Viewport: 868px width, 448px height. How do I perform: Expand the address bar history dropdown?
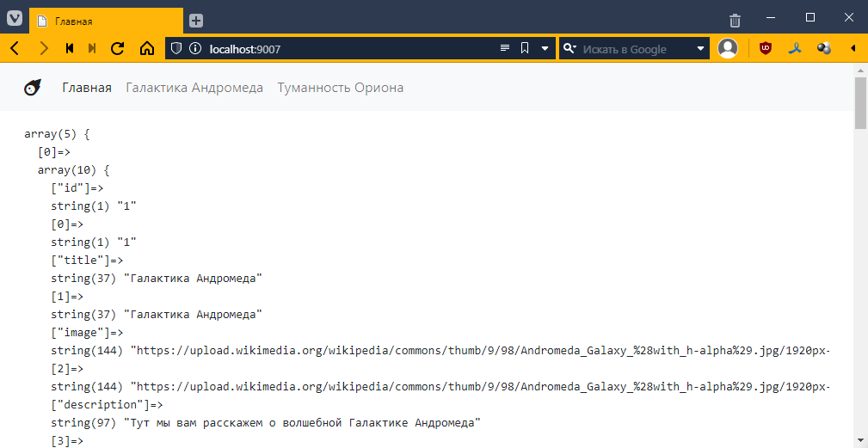pyautogui.click(x=545, y=49)
